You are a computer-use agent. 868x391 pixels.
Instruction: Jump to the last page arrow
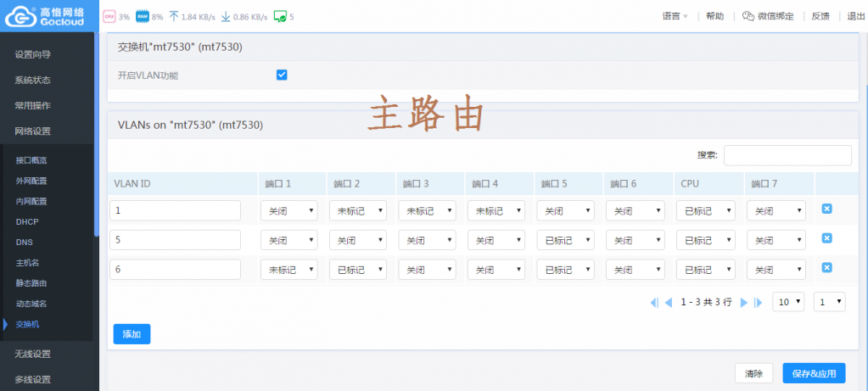pos(759,302)
